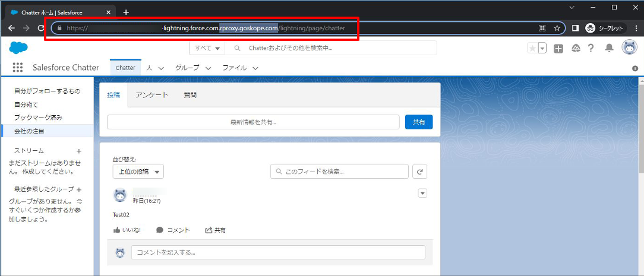Screen dimensions: 644x276
Task: Click the browser forward arrow
Action: coord(26,28)
